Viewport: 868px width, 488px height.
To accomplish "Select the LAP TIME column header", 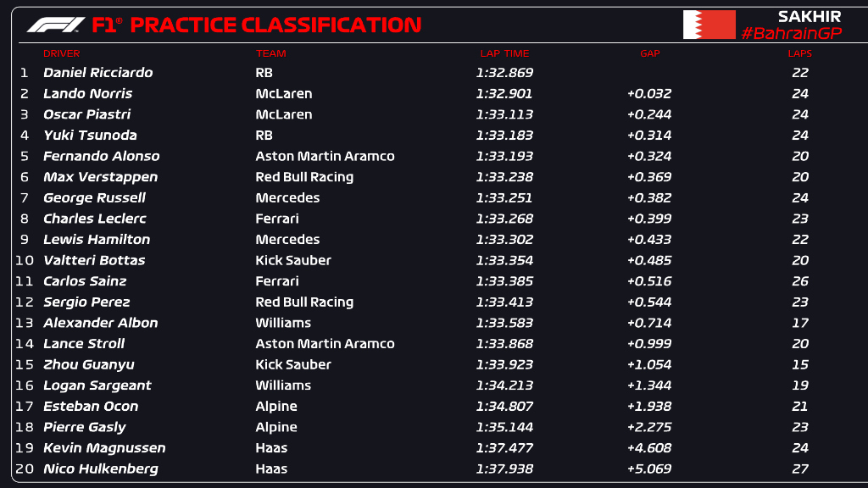I will (x=504, y=53).
